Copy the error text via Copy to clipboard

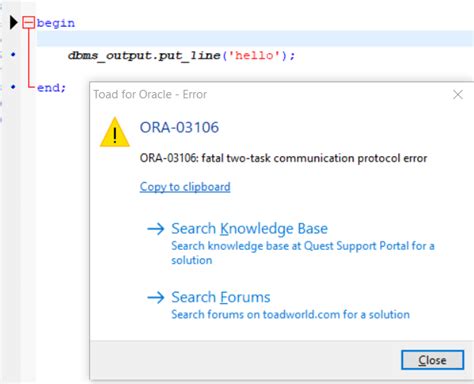tap(185, 187)
